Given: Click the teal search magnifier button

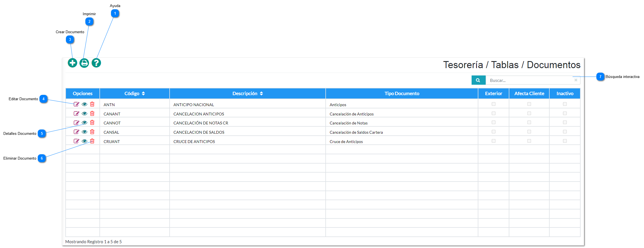Looking at the screenshot, I should coord(478,80).
